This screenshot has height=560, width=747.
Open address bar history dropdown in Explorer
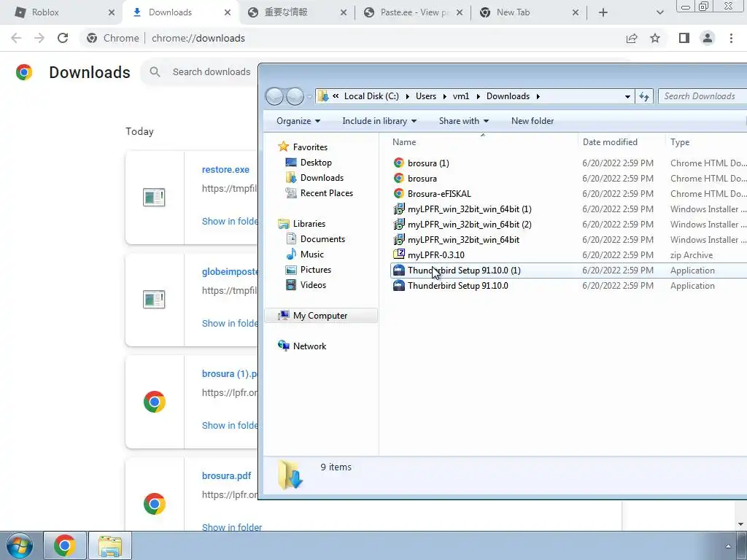(627, 96)
